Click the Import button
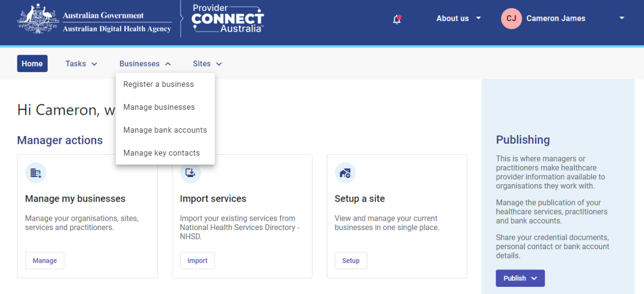This screenshot has width=644, height=294. pos(198,261)
